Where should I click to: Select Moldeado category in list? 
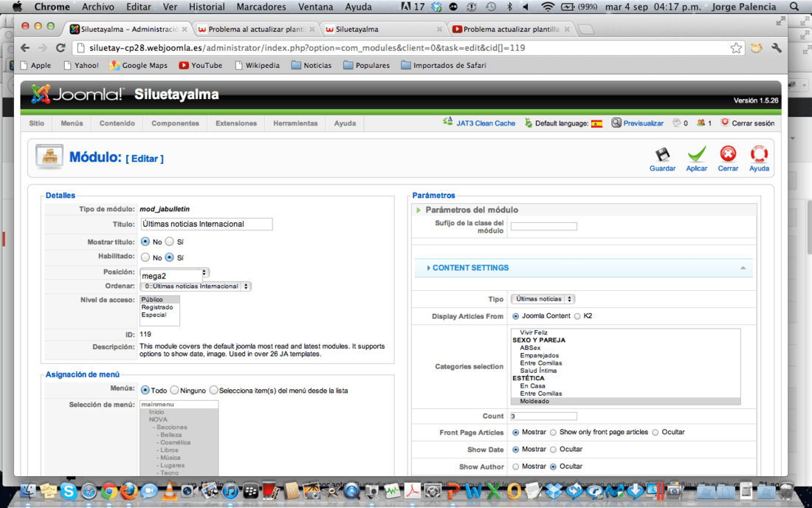click(x=625, y=402)
